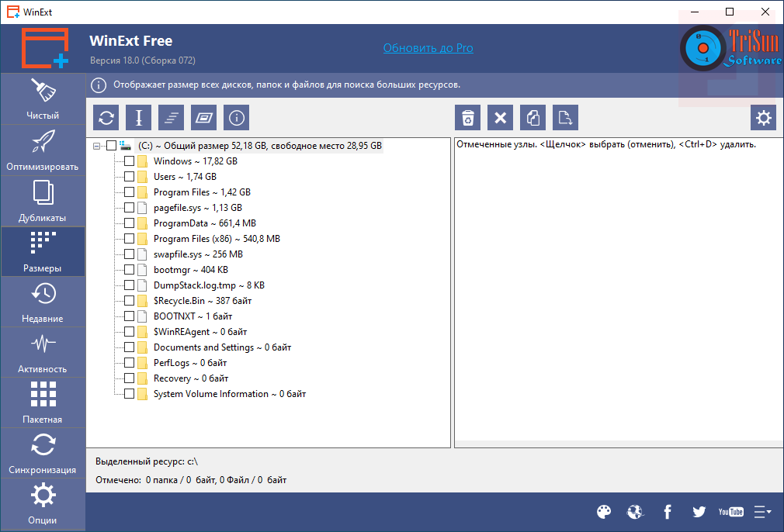Tick the $Recycle.Bin checkbox
The image size is (784, 532).
tap(129, 300)
